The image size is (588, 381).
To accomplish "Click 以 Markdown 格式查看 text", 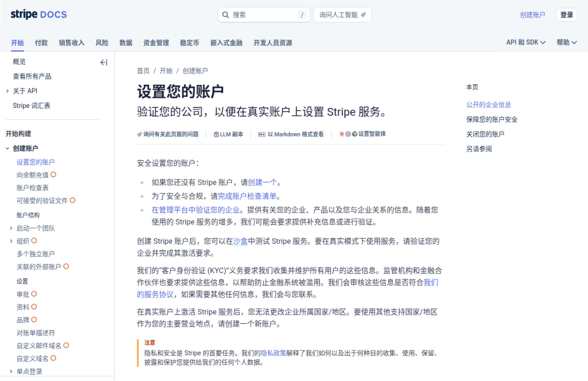I will [x=296, y=134].
